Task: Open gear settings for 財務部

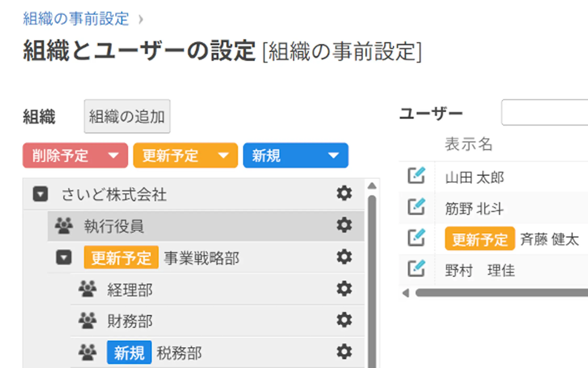Action: pos(344,320)
